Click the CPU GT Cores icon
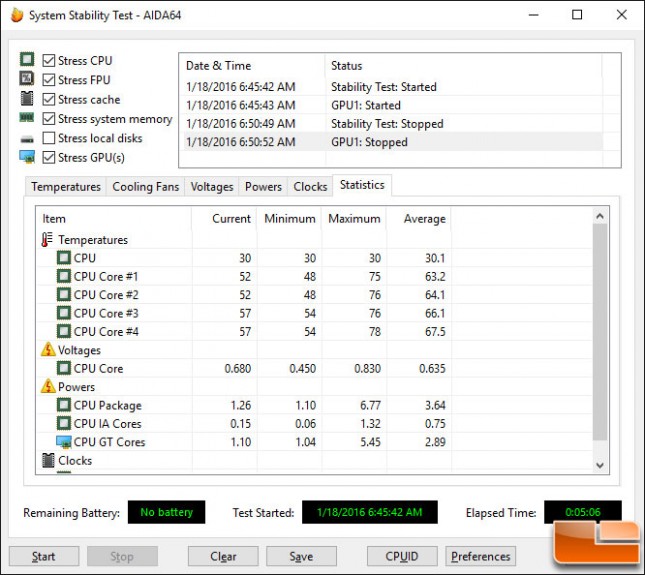 click(64, 442)
